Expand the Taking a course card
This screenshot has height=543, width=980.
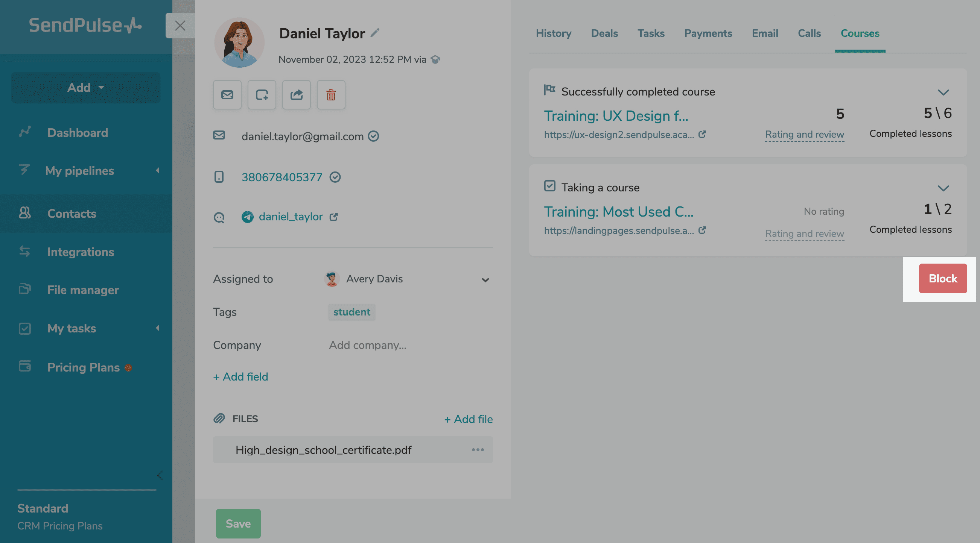coord(943,188)
